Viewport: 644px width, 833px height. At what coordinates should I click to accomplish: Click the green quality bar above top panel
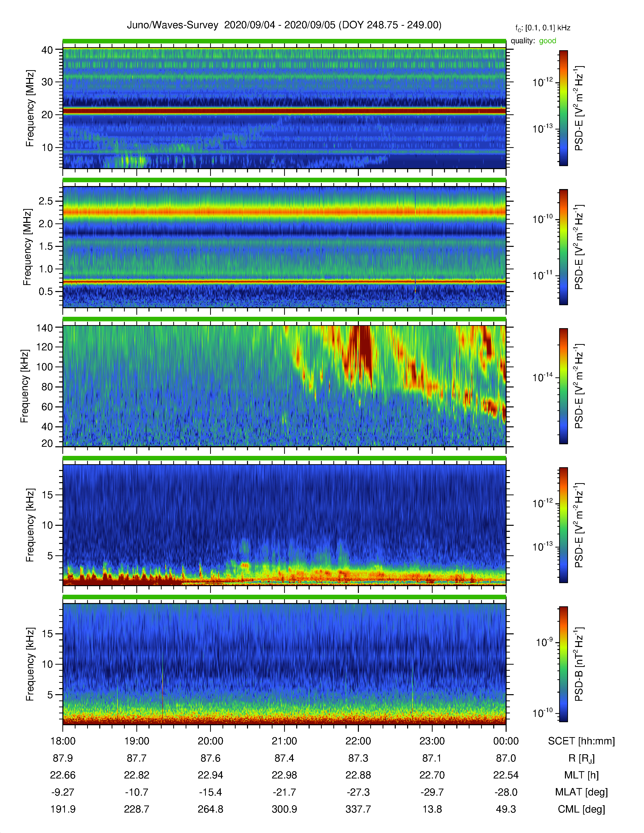tap(284, 41)
